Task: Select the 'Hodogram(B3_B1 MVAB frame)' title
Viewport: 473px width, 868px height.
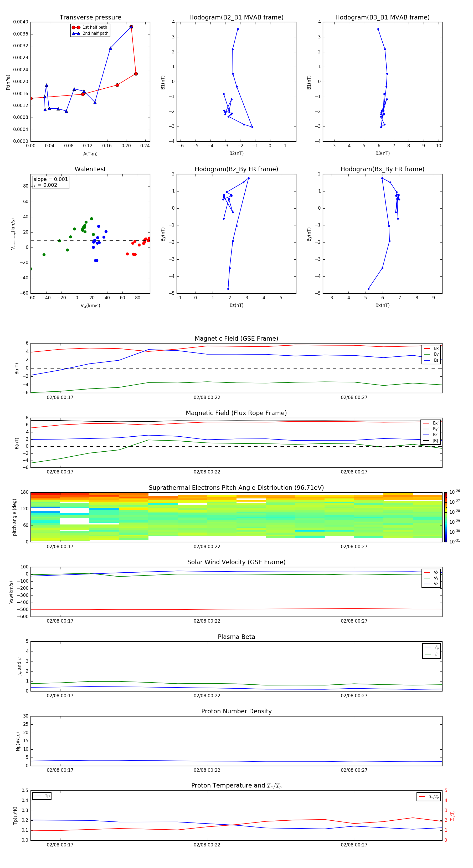Action: click(x=382, y=18)
